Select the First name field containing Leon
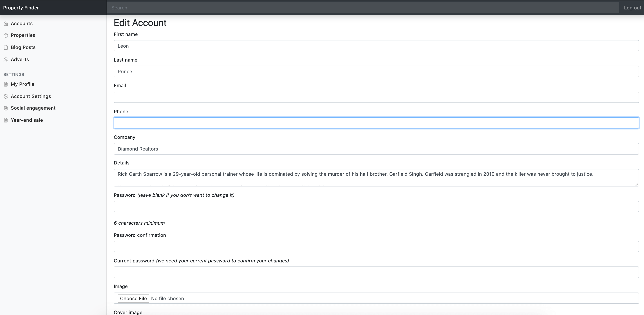The height and width of the screenshot is (315, 644). [375, 46]
